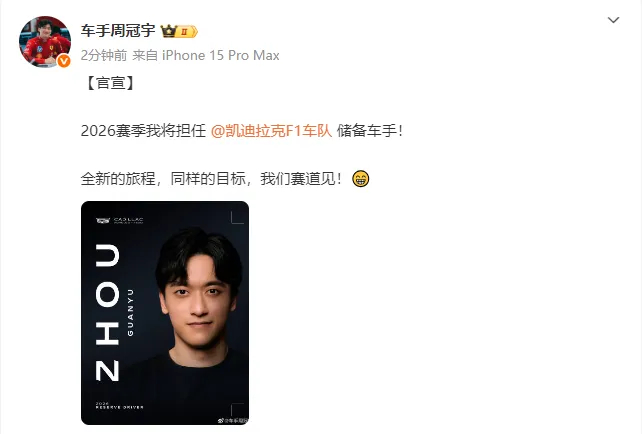Click the iPhone 15 Pro Max source
Screen dimensions: 642x434
[x=221, y=55]
